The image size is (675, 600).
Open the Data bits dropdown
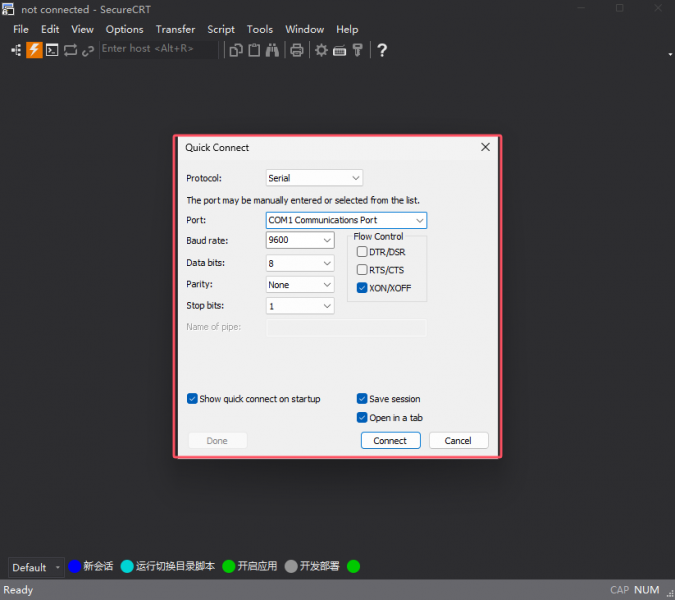pyautogui.click(x=300, y=263)
